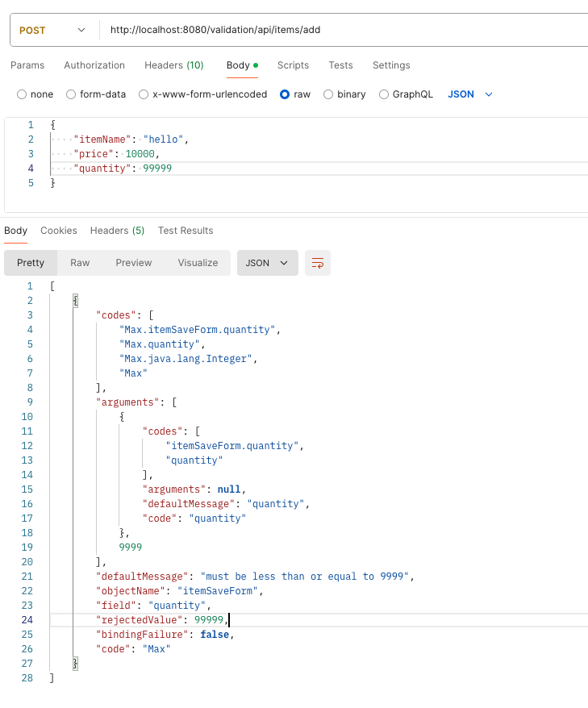Click line number 21 in response gutter
The height and width of the screenshot is (708, 588).
[x=27, y=576]
